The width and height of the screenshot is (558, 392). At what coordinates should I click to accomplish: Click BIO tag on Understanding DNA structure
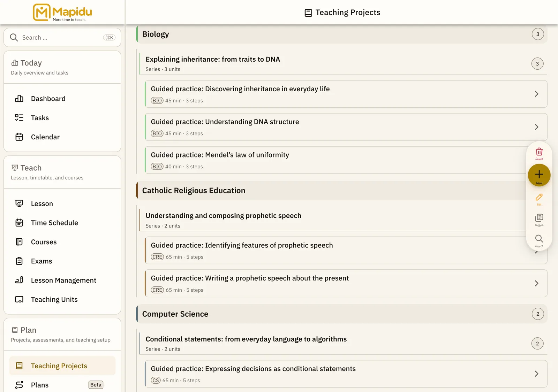click(157, 133)
